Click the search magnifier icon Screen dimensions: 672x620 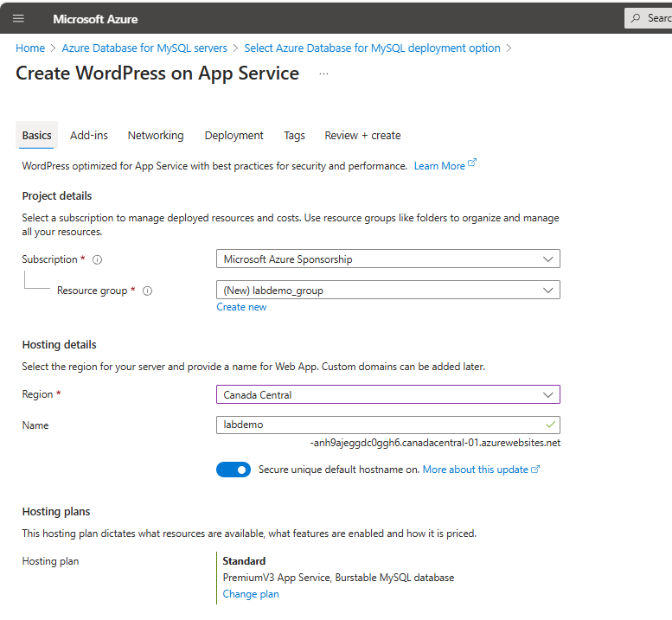coord(636,18)
